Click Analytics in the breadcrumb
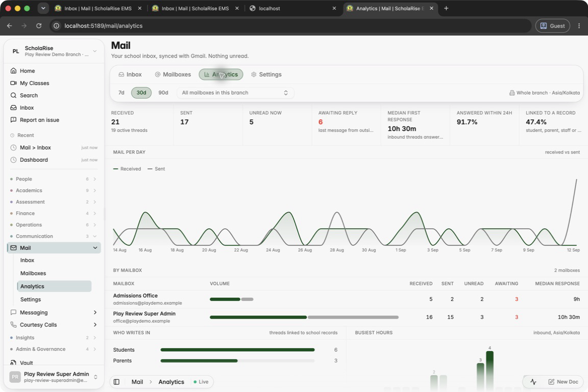 [x=171, y=381]
